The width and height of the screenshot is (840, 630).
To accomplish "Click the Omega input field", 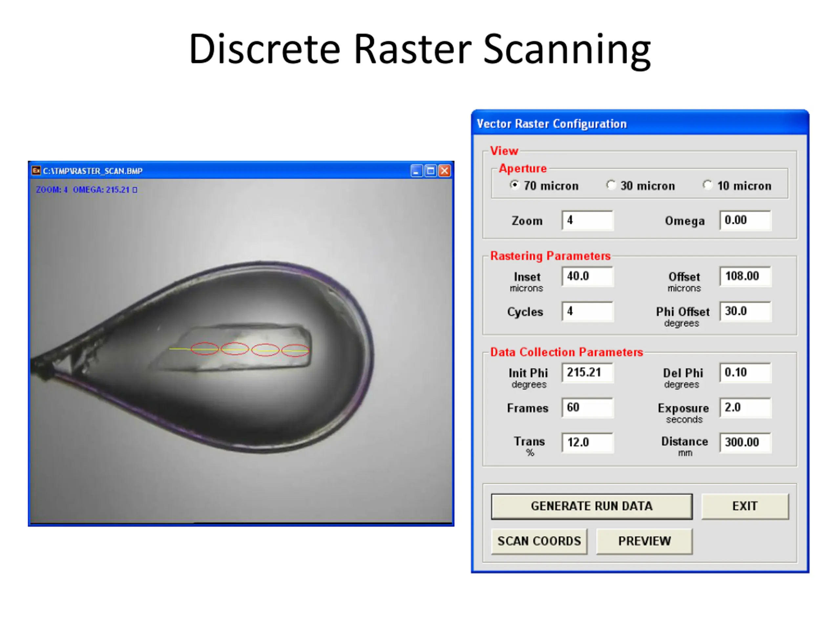I will click(x=745, y=220).
